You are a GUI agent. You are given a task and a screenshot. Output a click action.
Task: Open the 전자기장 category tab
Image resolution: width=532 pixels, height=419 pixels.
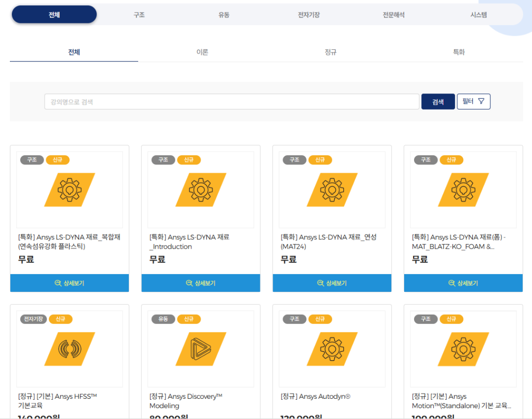pyautogui.click(x=309, y=14)
